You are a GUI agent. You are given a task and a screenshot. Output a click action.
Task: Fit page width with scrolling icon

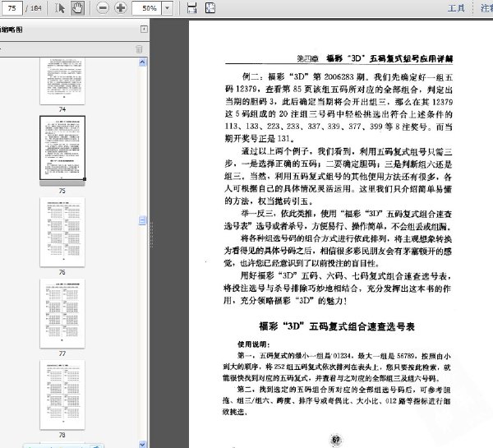click(x=192, y=8)
